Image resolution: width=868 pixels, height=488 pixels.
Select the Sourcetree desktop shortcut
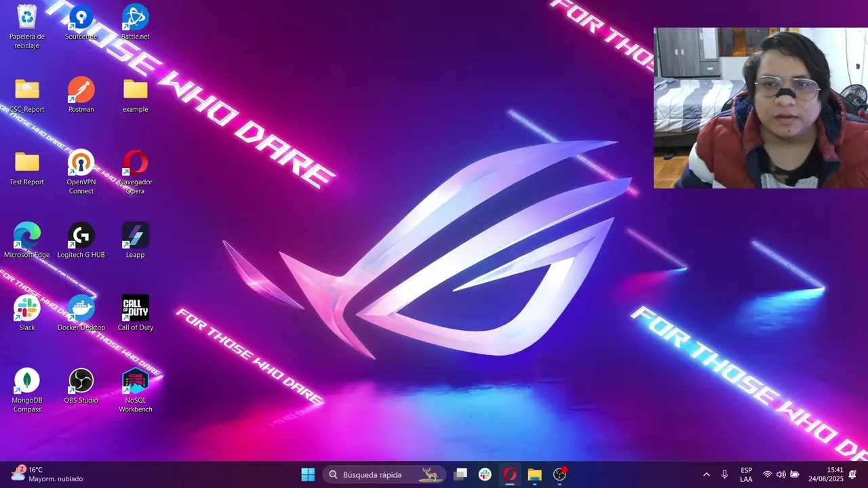(x=81, y=22)
